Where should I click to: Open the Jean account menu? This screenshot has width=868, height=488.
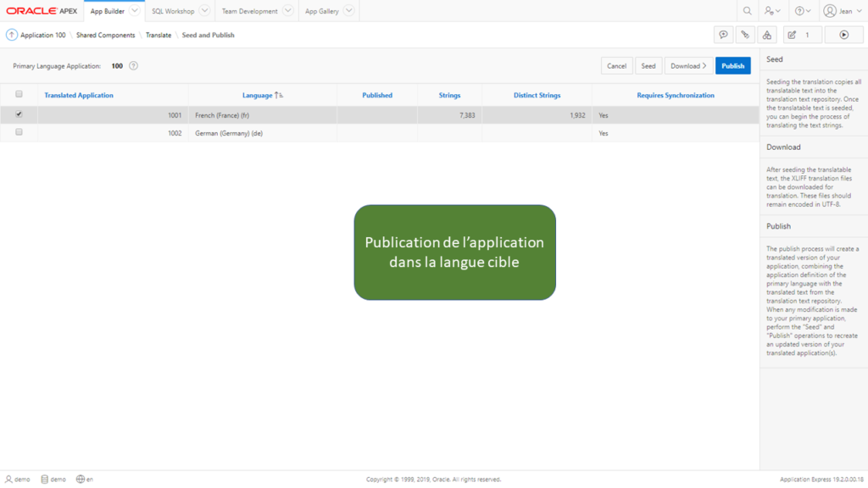pyautogui.click(x=843, y=11)
